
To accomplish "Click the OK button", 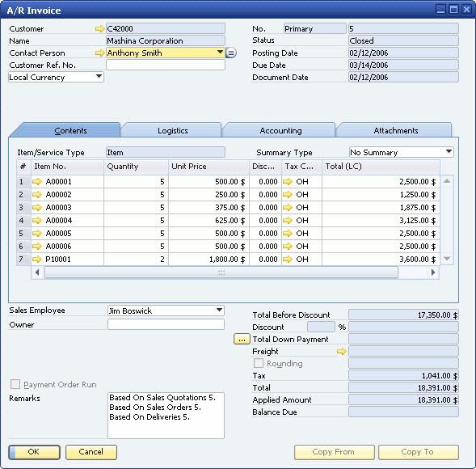I will 34,452.
